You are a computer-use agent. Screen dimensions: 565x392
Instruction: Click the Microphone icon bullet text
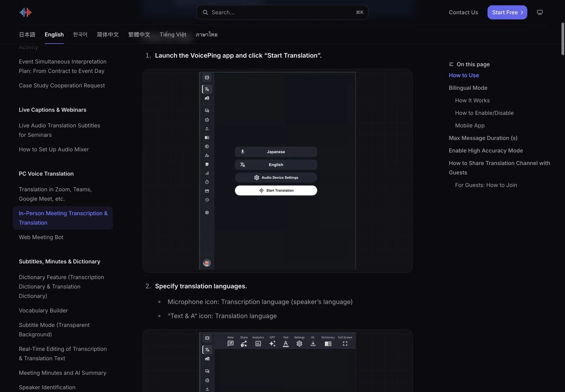pyautogui.click(x=260, y=302)
